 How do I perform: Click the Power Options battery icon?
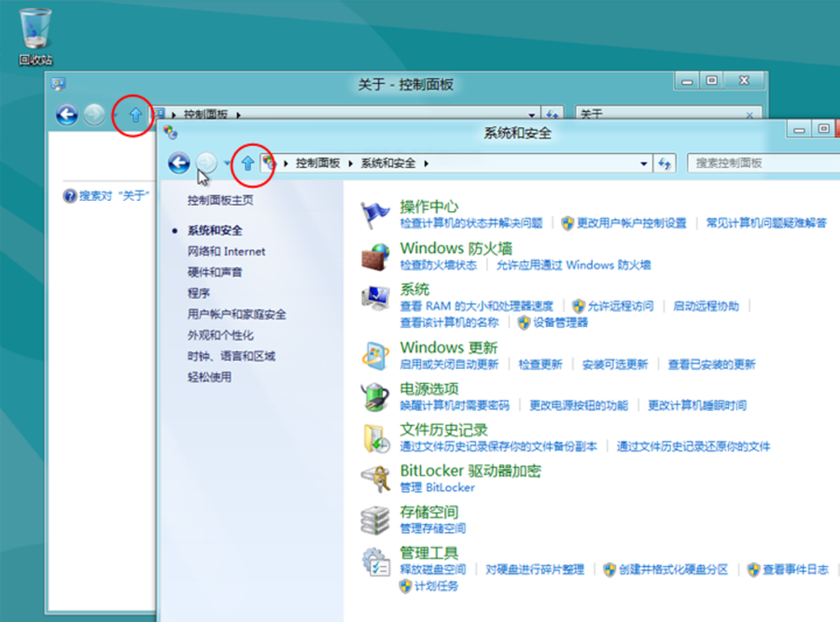[375, 396]
